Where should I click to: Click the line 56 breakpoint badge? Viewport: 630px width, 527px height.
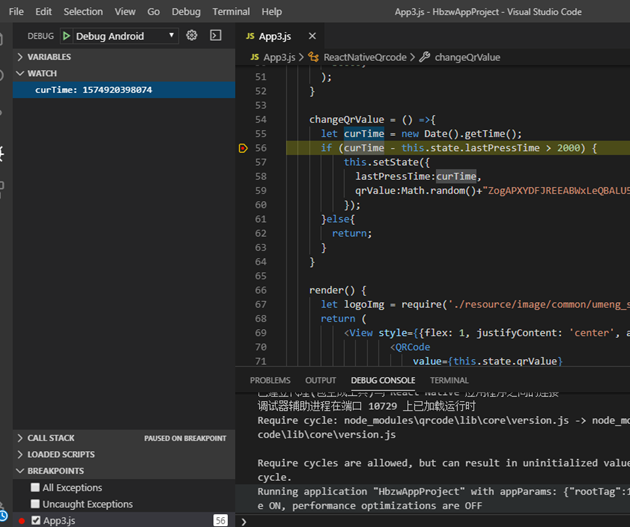[x=220, y=521]
